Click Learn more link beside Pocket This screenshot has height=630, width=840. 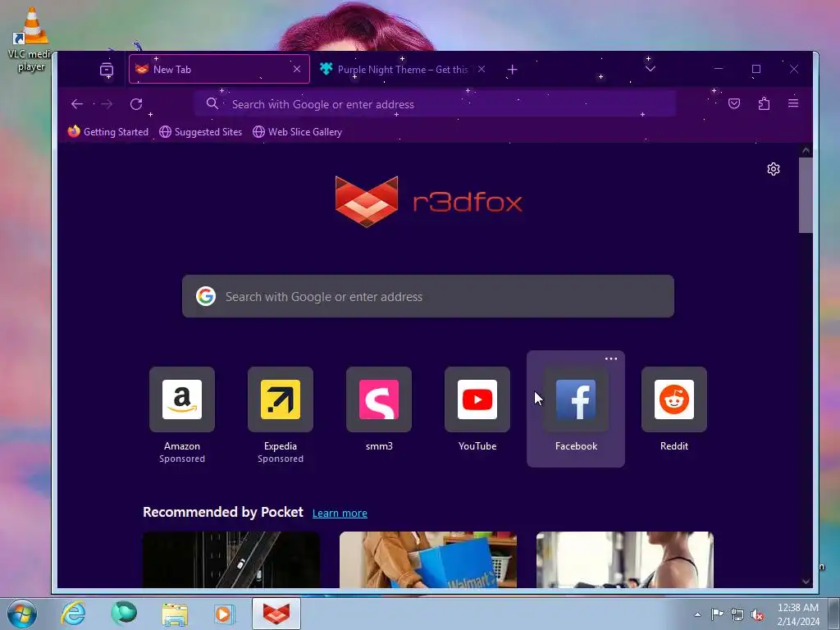click(340, 514)
